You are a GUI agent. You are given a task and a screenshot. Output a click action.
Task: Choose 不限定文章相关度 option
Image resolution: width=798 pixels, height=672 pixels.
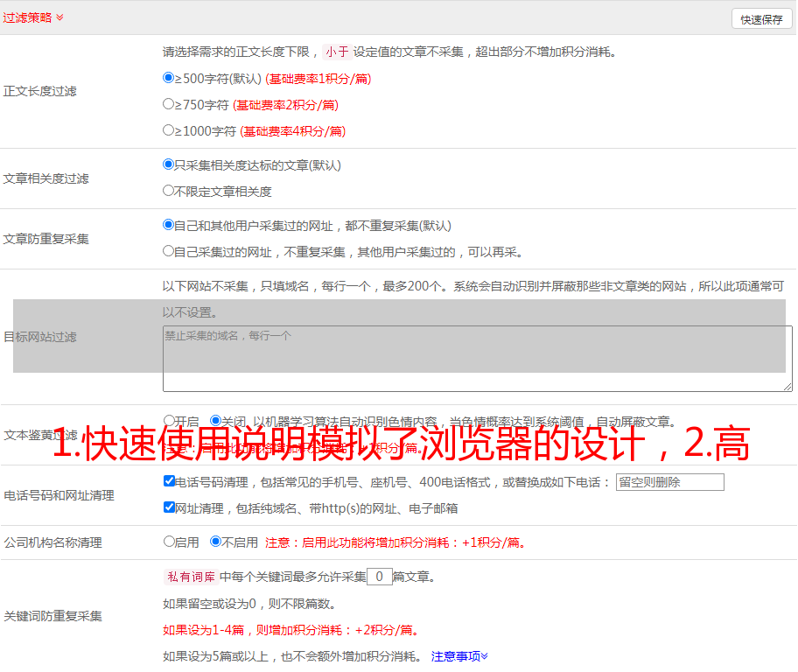pyautogui.click(x=169, y=191)
